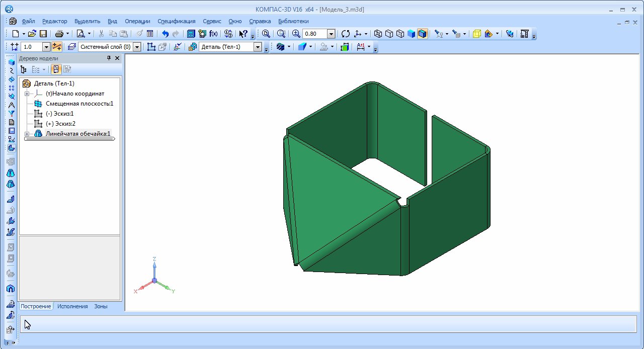Expand the Линейчатая обечайка:1 tree node

[27, 134]
